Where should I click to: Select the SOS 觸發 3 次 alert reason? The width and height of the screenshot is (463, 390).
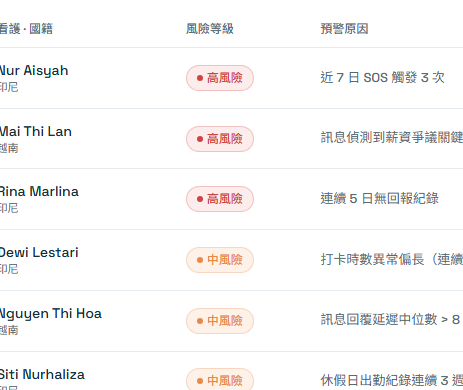pos(382,78)
